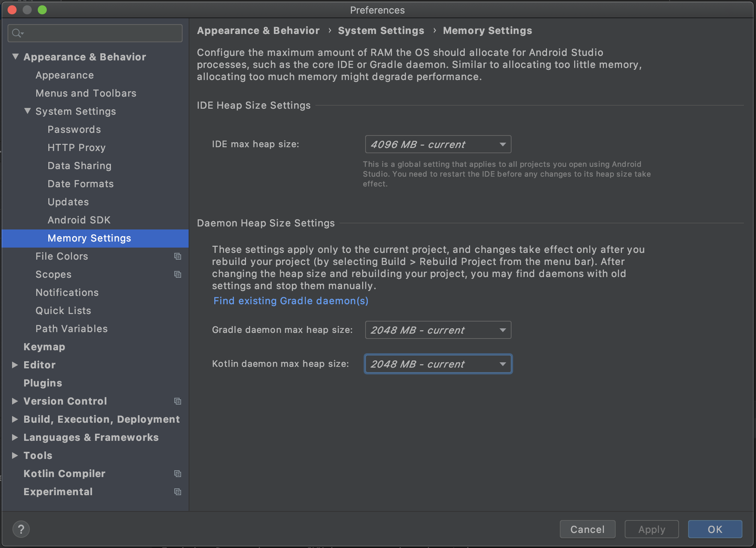Collapse the System Settings tree node
The height and width of the screenshot is (548, 756).
point(27,111)
